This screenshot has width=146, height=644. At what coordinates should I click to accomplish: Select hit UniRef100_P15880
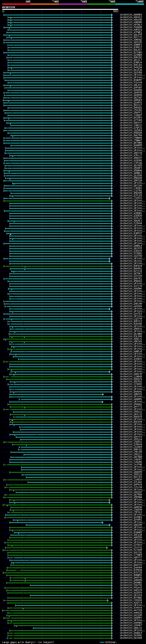(131, 254)
